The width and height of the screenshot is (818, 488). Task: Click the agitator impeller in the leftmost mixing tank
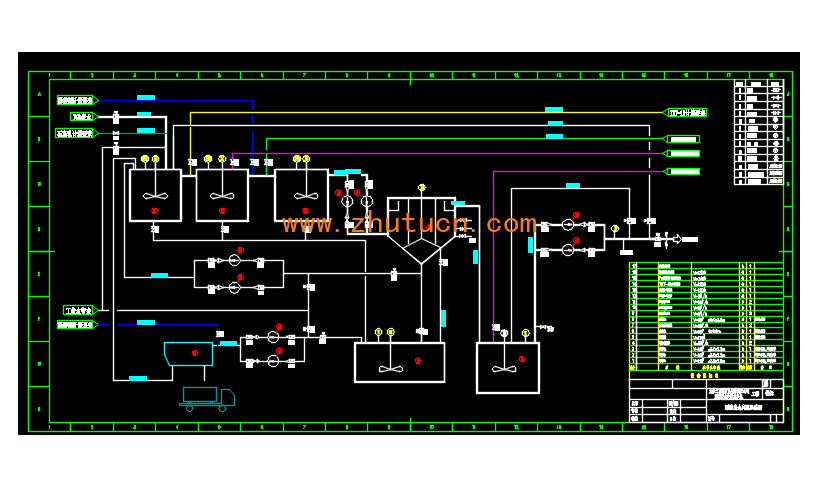[x=155, y=196]
